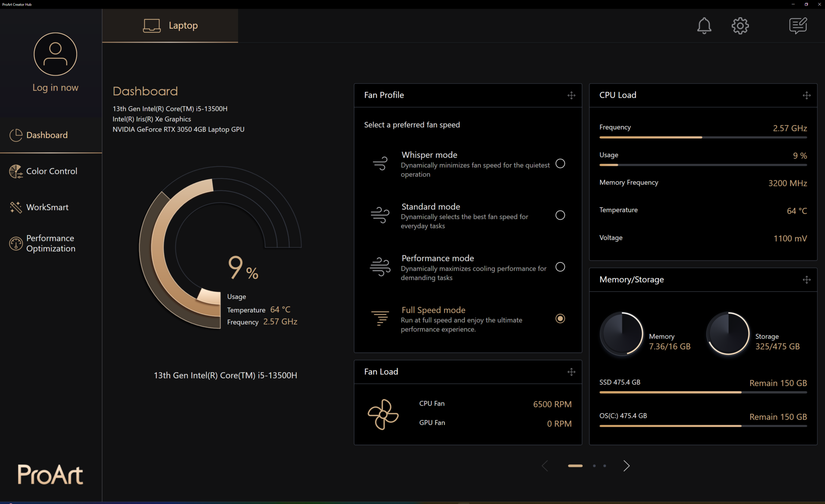Screen dimensions: 825x504
Task: Click the move handle on the Memory/Storage panel
Action: (807, 280)
